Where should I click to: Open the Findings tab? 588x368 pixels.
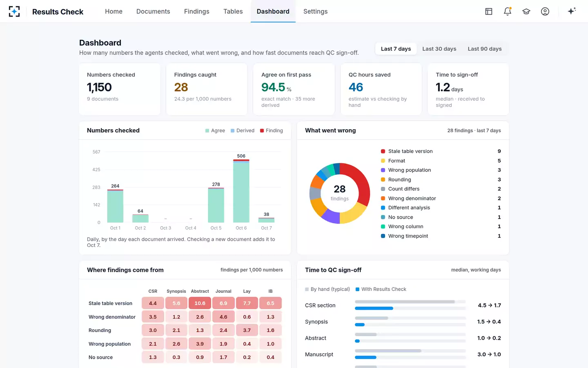coord(196,11)
